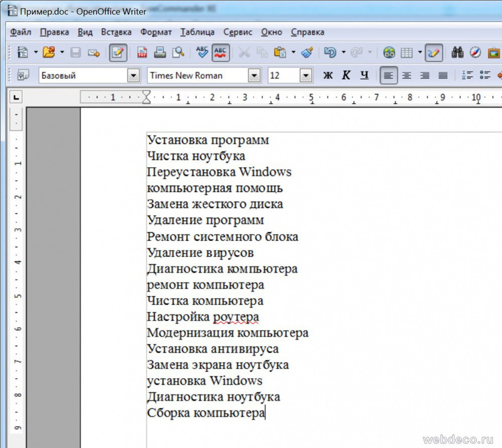Image resolution: width=502 pixels, height=448 pixels.
Task: Expand the Times New Roman font dropdown
Action: click(255, 76)
